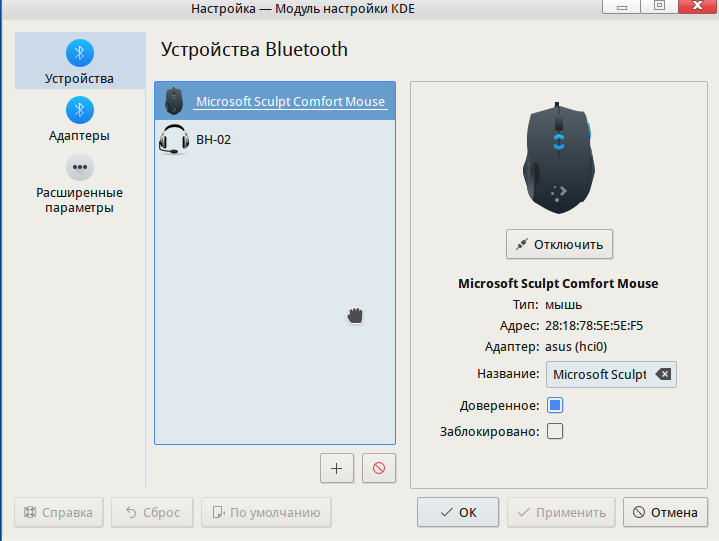Remove selected device with red prohibit button
Image resolution: width=719 pixels, height=541 pixels.
click(x=379, y=468)
